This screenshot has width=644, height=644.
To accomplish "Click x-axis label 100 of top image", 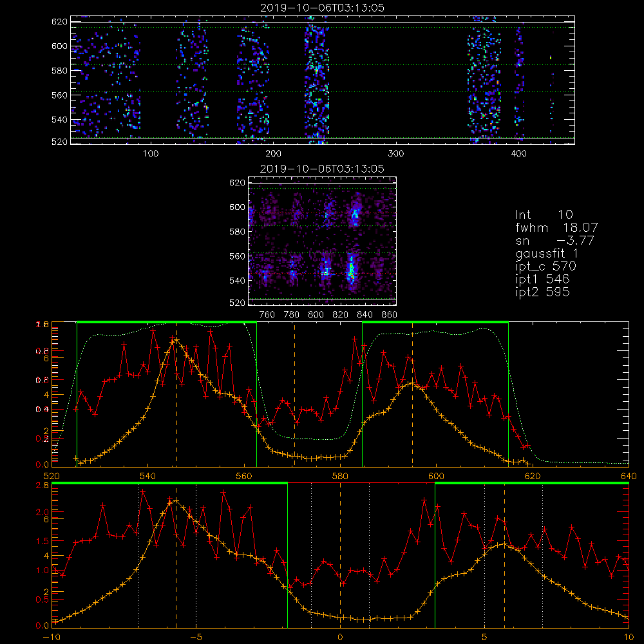I will point(151,154).
